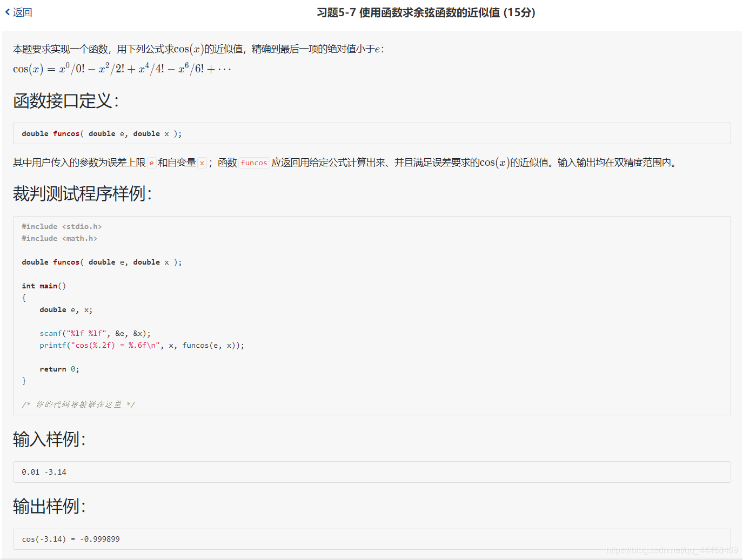Click the cos(x) series formula line
This screenshot has width=743, height=560.
[x=122, y=69]
